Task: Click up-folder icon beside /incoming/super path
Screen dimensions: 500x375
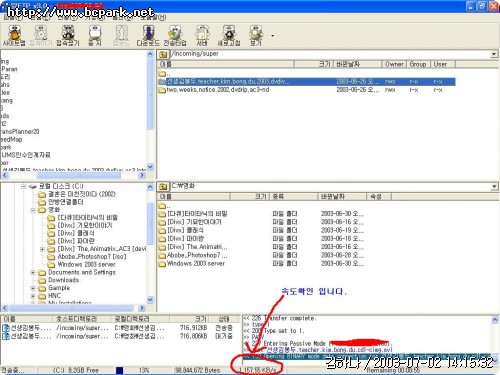Action: pyautogui.click(x=163, y=54)
